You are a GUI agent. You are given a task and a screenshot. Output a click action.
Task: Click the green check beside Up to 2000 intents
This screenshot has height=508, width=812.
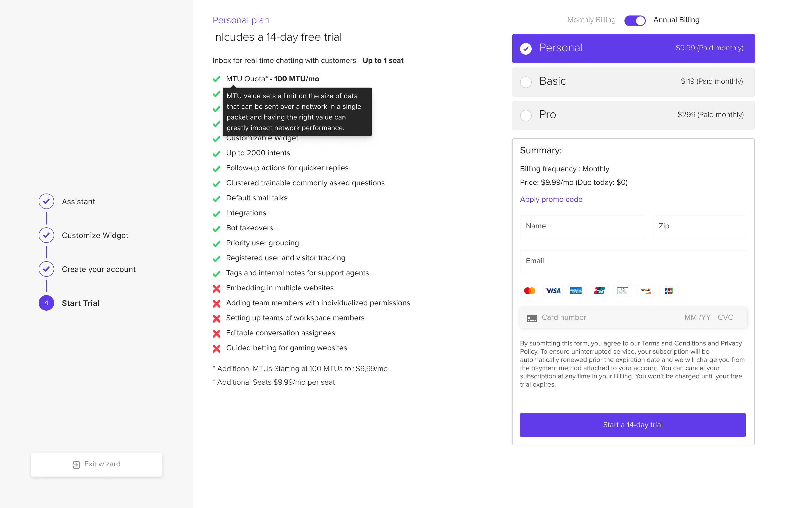click(x=217, y=154)
